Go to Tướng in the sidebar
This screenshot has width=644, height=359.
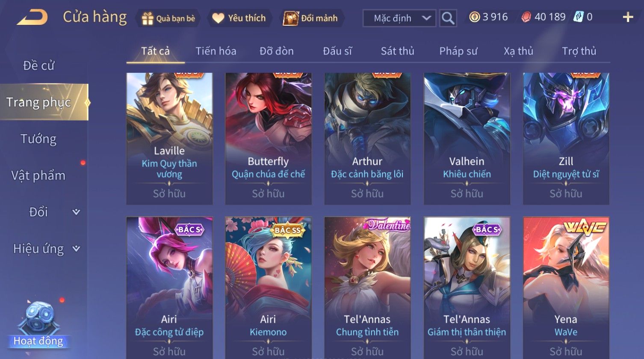pos(38,139)
